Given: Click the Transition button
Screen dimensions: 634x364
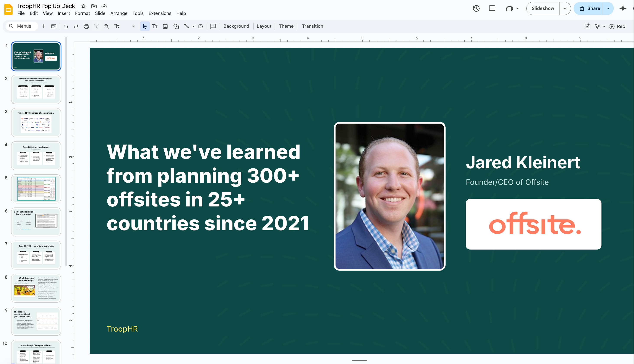Looking at the screenshot, I should click(x=313, y=26).
